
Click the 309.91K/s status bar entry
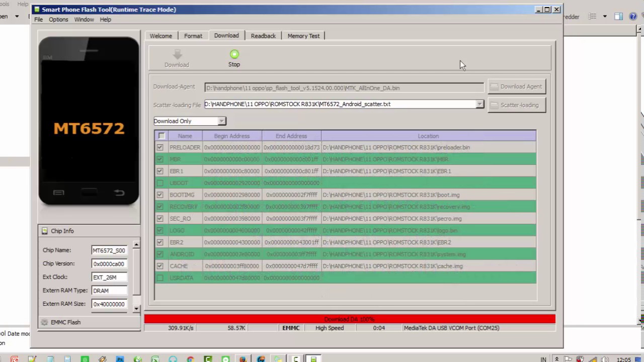(181, 328)
